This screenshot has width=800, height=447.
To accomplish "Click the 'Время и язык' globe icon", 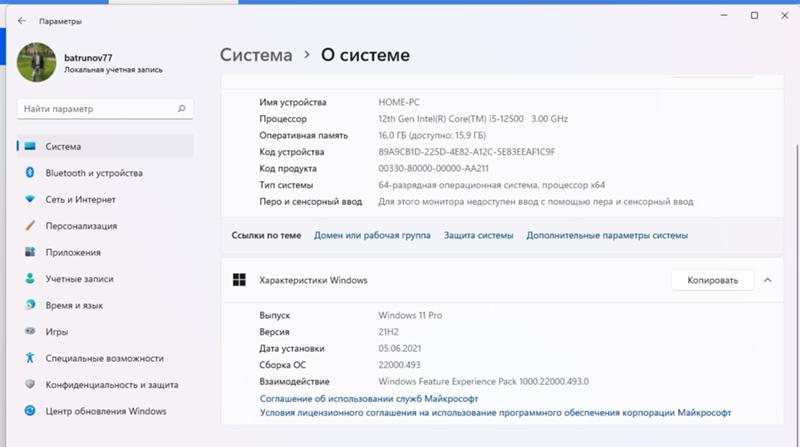I will click(x=30, y=305).
